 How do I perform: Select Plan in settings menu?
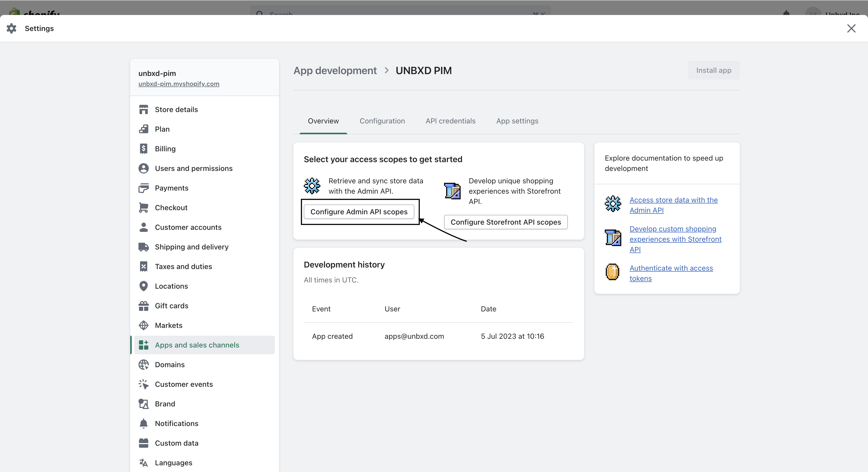pyautogui.click(x=204, y=129)
